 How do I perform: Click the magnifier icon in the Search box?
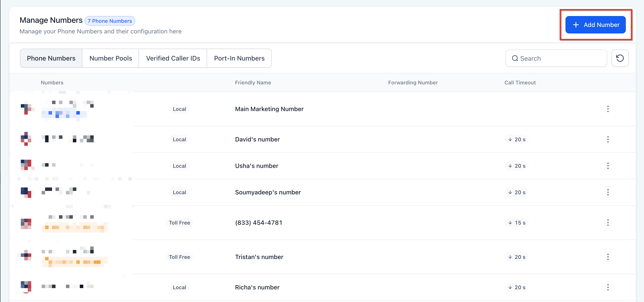point(515,58)
